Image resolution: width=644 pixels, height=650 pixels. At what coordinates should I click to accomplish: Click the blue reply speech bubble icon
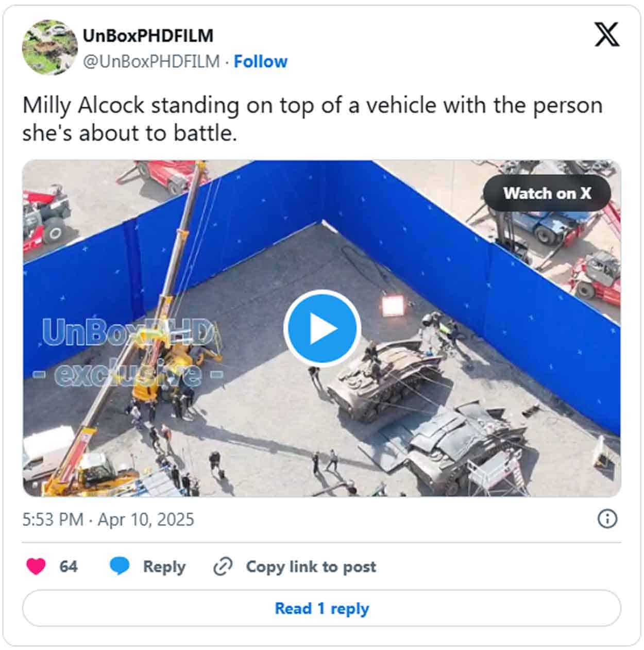(120, 566)
